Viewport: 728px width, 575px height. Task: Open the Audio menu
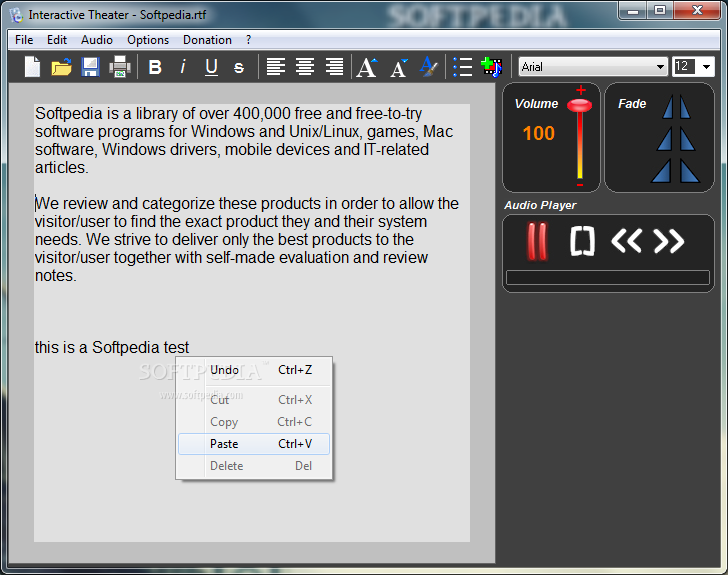click(97, 40)
